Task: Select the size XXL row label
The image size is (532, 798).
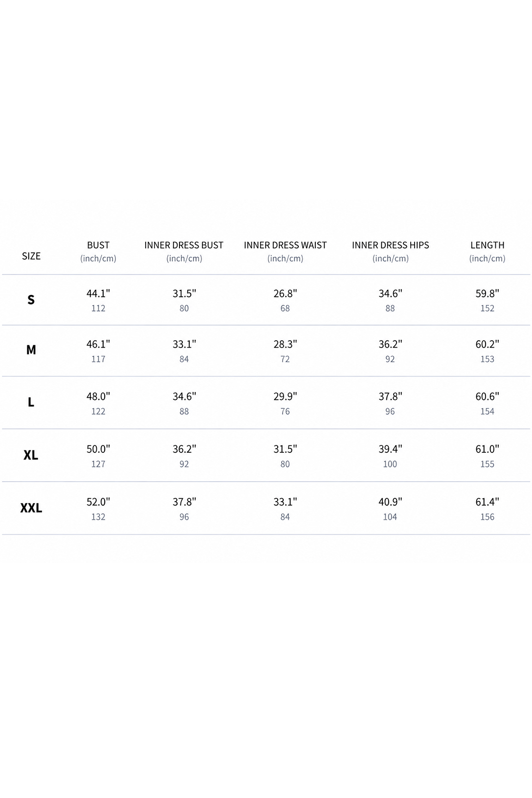Action: point(31,508)
